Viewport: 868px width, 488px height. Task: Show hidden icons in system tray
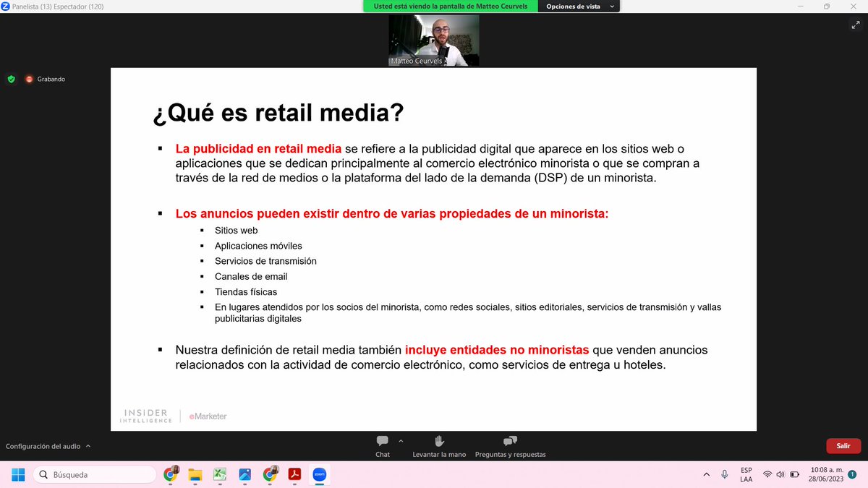pyautogui.click(x=707, y=474)
